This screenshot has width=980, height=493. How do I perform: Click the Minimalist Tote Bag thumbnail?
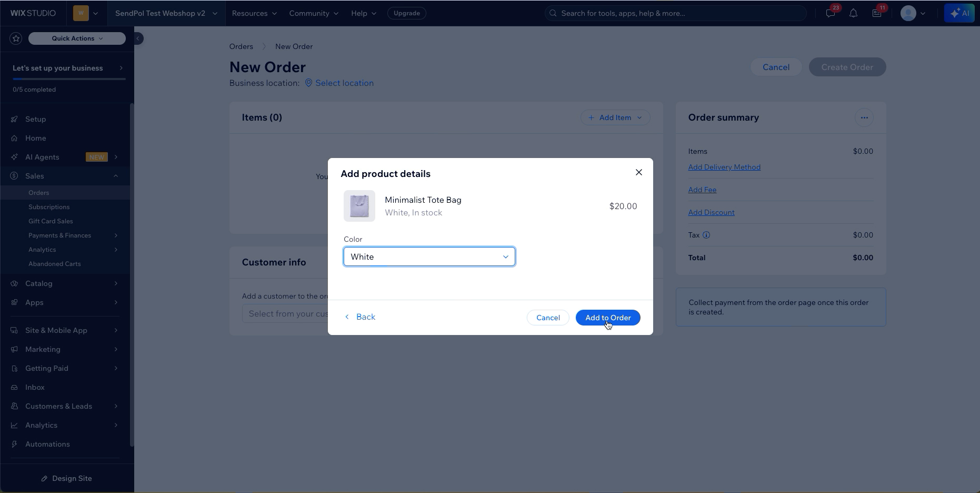(359, 206)
